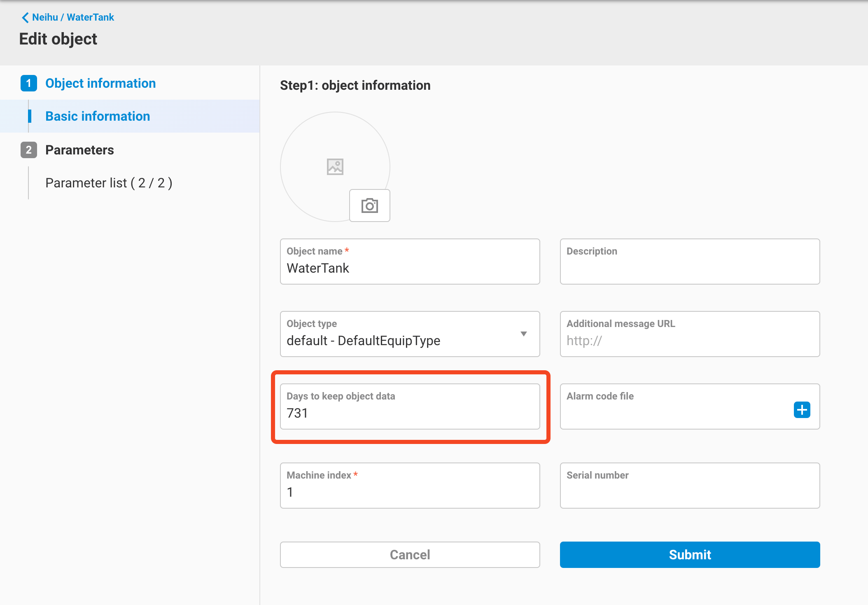Image resolution: width=868 pixels, height=605 pixels.
Task: Focus the Object name field
Action: tap(409, 268)
